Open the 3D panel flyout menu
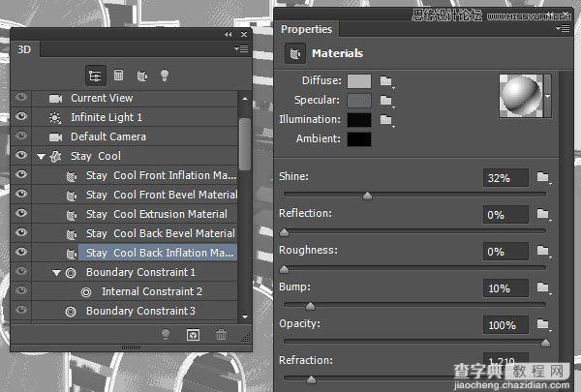 (241, 49)
